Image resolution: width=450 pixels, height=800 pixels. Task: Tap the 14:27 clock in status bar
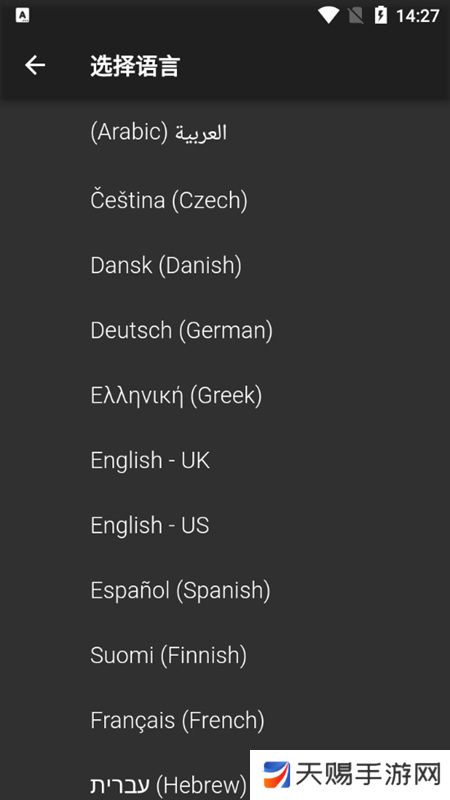point(417,16)
